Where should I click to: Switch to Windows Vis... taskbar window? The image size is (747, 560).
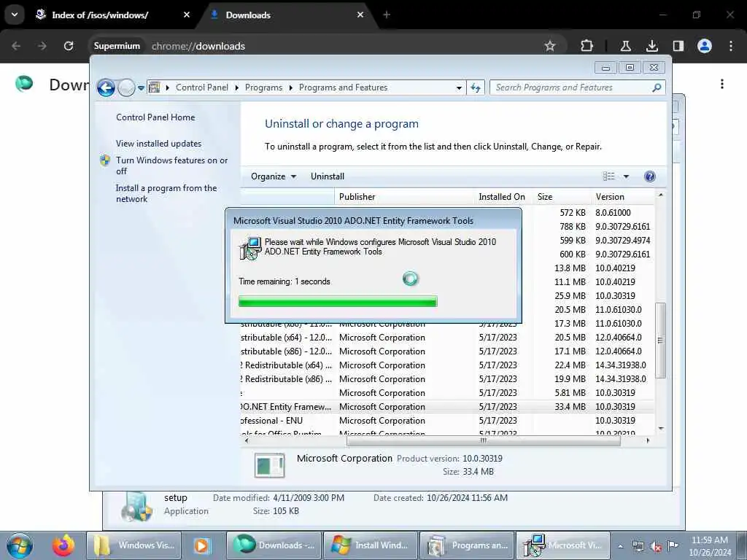134,545
